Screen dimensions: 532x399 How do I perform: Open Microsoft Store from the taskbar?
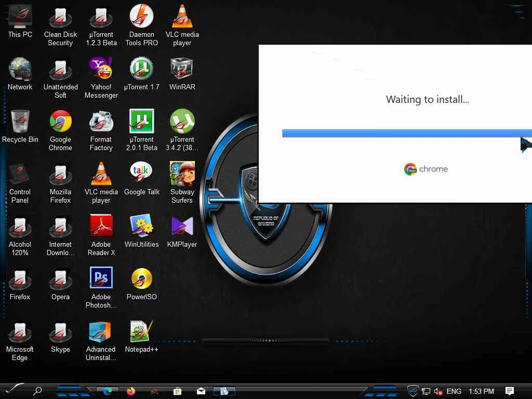tap(177, 391)
